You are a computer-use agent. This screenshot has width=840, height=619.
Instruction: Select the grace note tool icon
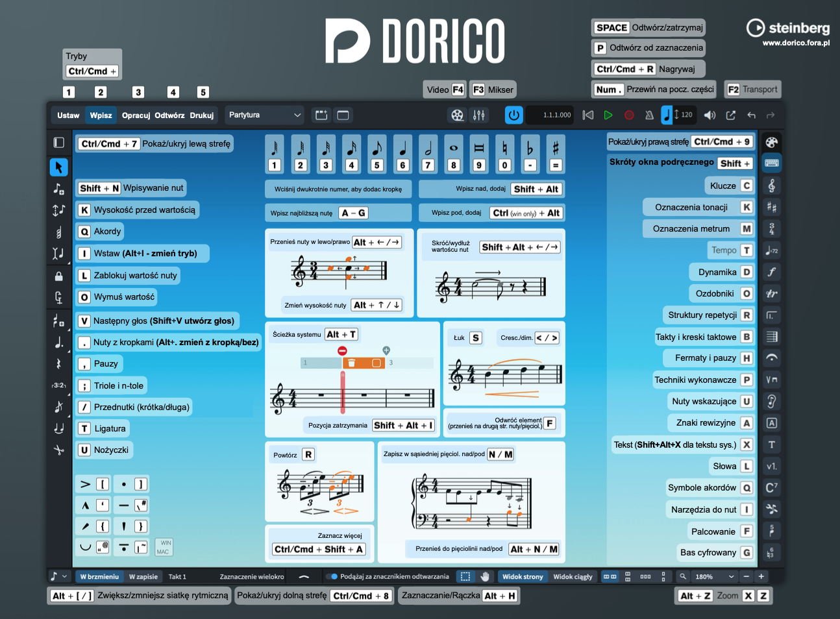click(x=58, y=407)
